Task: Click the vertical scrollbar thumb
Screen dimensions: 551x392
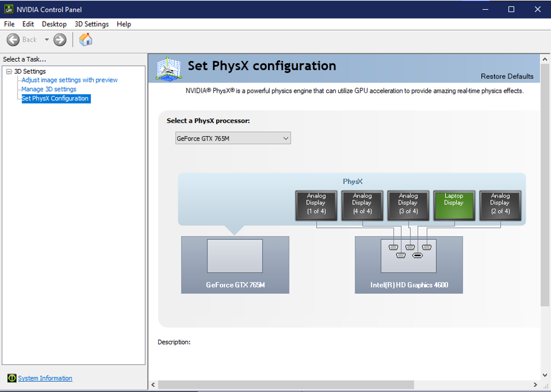Action: (x=545, y=185)
